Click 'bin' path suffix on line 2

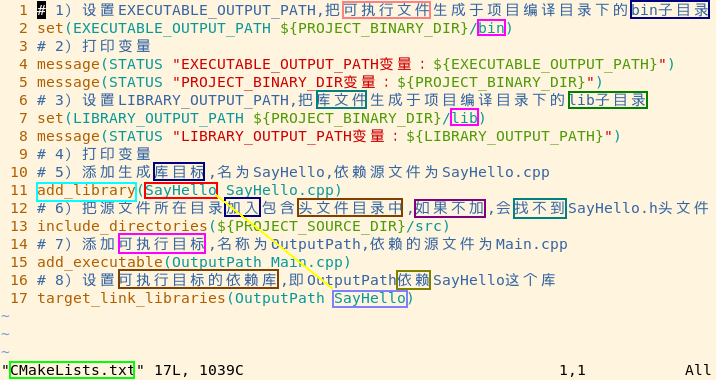coord(491,28)
